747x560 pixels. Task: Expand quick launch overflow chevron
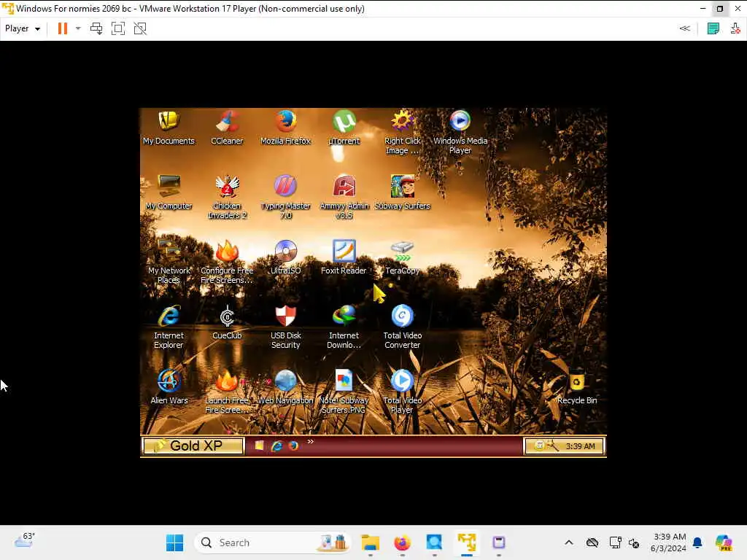[x=310, y=442]
